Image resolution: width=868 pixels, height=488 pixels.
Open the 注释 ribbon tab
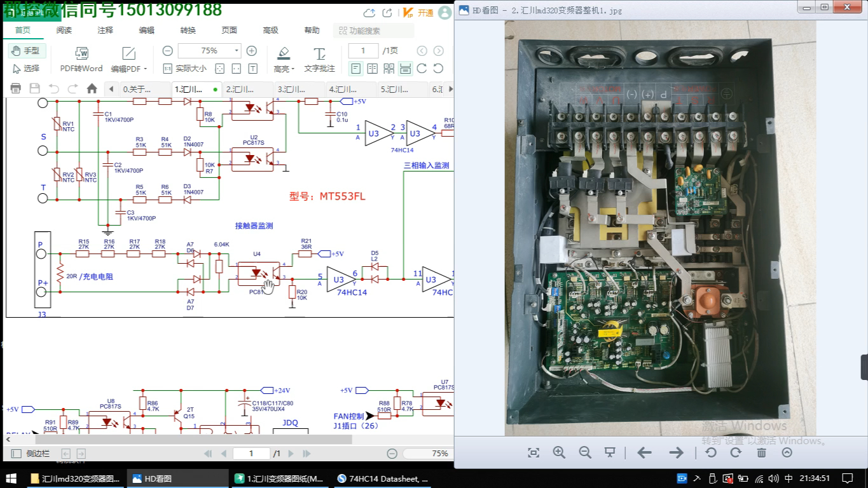point(105,30)
